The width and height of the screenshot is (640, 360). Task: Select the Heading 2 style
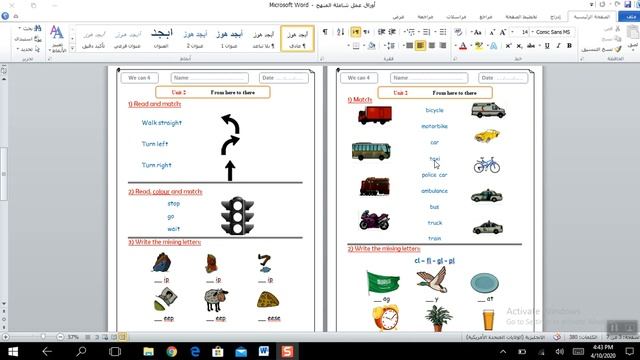[x=195, y=38]
